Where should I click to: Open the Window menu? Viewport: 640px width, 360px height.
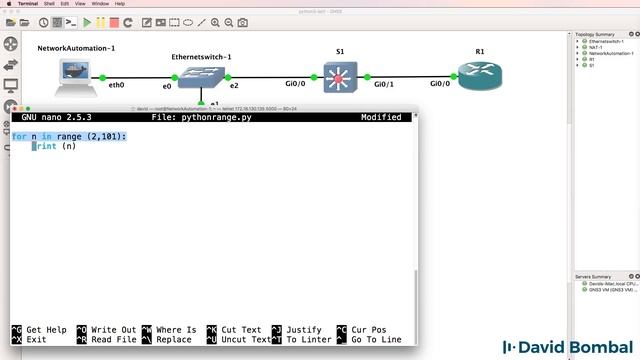coord(100,3)
